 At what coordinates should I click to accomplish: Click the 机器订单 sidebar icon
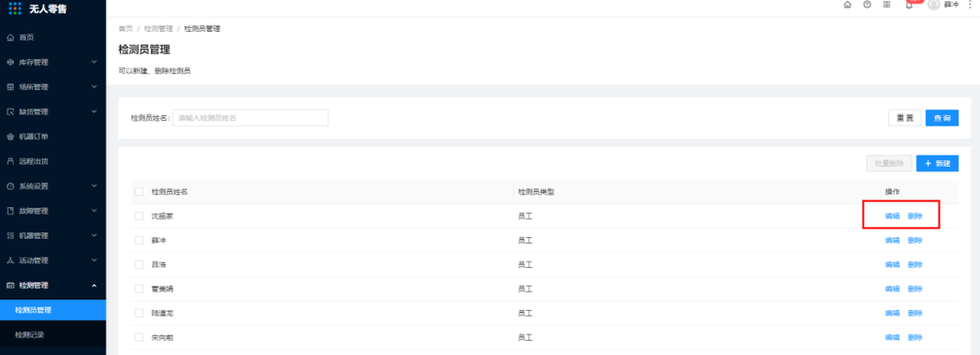coord(10,137)
